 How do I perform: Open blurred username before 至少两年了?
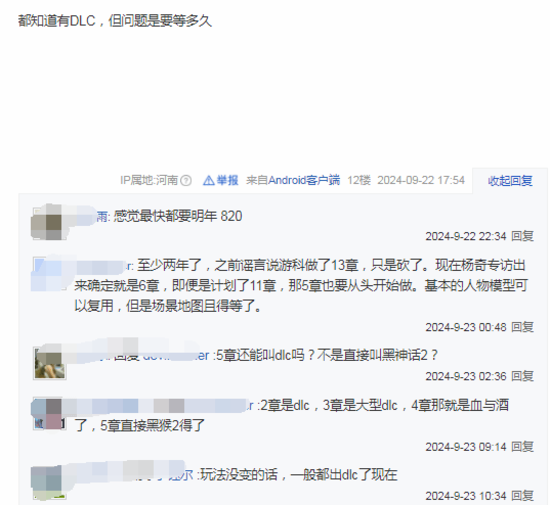tap(102, 265)
